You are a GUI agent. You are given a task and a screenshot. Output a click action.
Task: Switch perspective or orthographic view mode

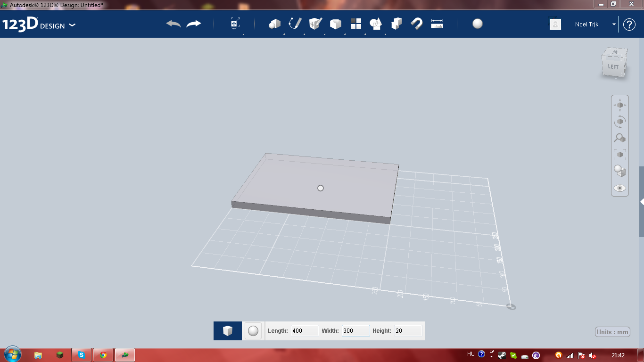coord(620,171)
